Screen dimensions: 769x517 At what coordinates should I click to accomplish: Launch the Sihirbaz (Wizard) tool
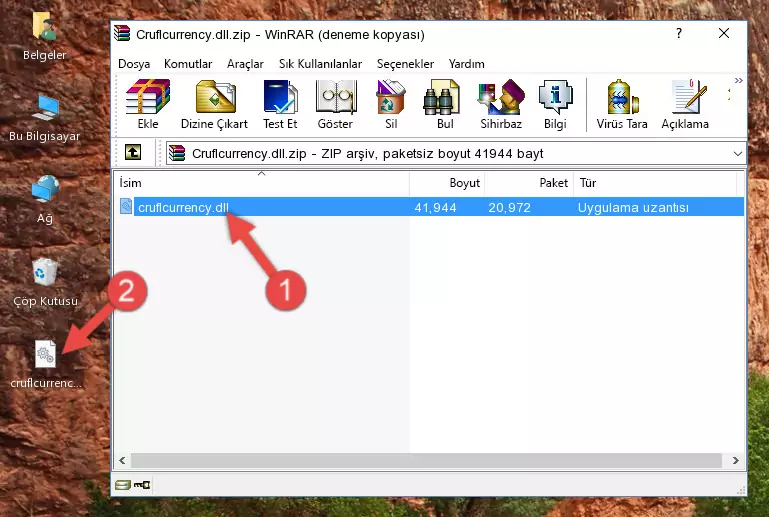(501, 104)
